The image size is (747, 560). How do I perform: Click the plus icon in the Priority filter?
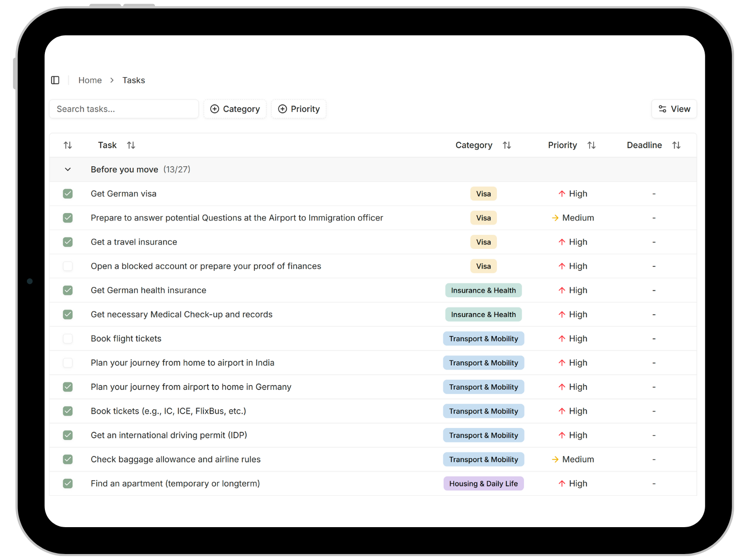pos(282,109)
